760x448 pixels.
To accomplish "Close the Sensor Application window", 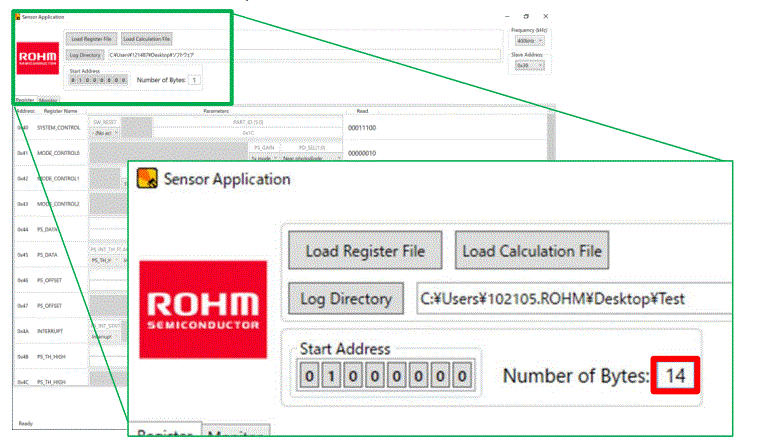I will click(546, 16).
